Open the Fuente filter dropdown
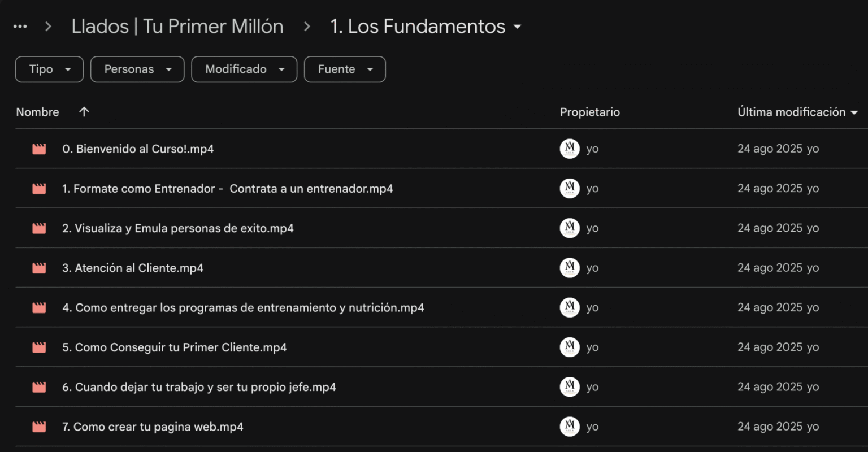 point(345,69)
